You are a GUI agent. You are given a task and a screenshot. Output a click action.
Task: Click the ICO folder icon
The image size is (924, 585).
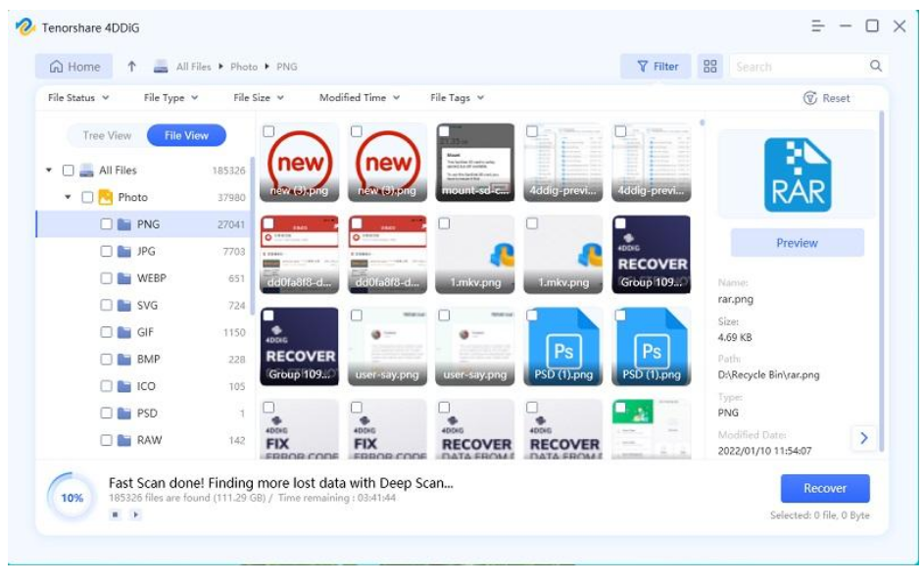123,386
